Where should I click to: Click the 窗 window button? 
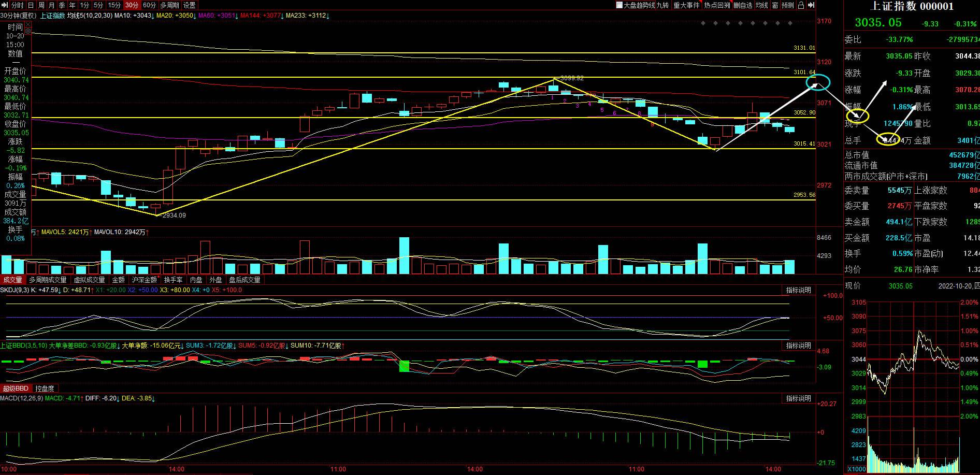click(775, 5)
